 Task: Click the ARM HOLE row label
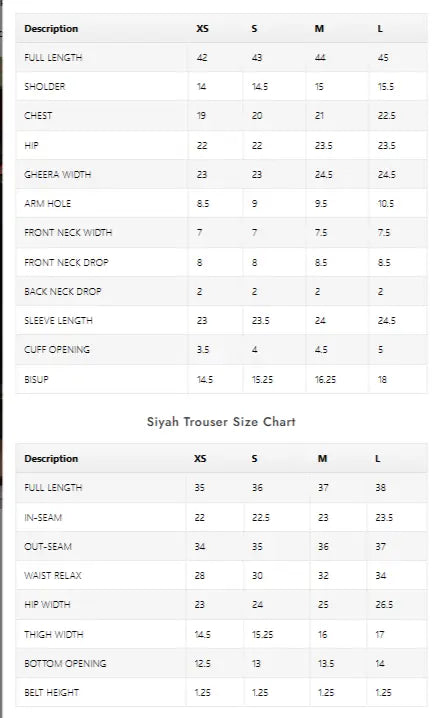48,203
